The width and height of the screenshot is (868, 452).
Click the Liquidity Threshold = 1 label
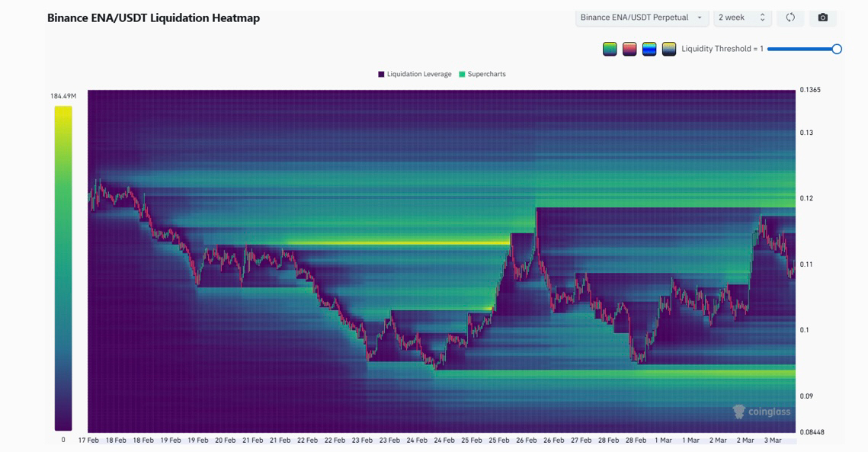coord(722,49)
